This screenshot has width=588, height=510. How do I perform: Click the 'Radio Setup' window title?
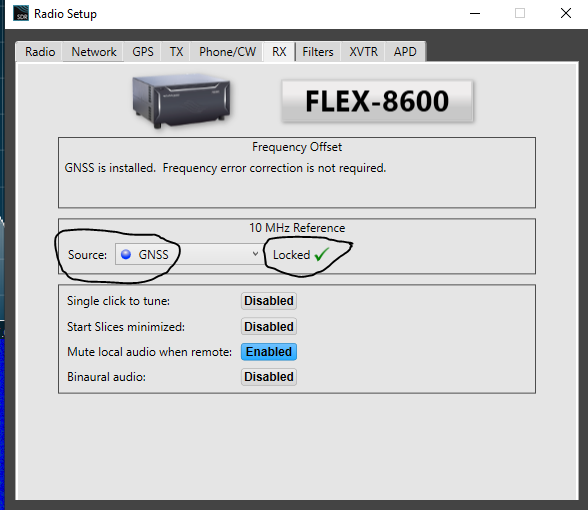point(65,14)
